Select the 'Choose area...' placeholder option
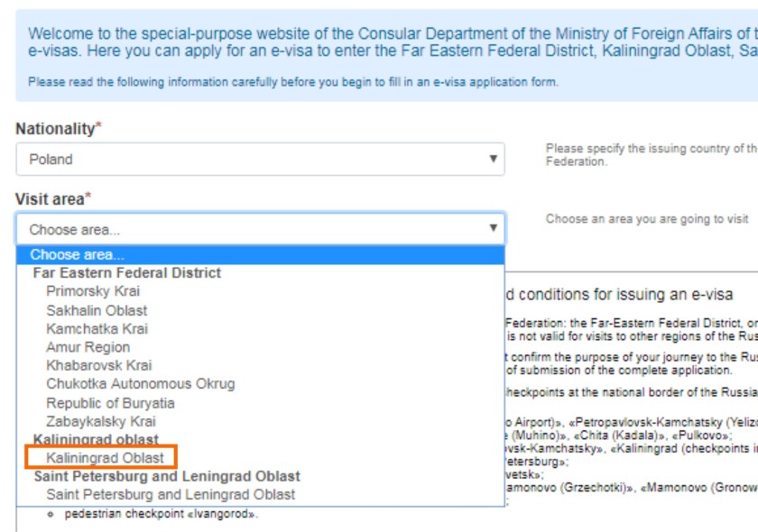The height and width of the screenshot is (532, 758). coord(78,255)
